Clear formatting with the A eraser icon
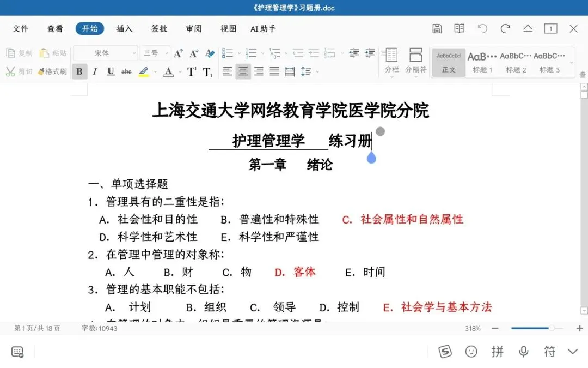 tap(210, 53)
